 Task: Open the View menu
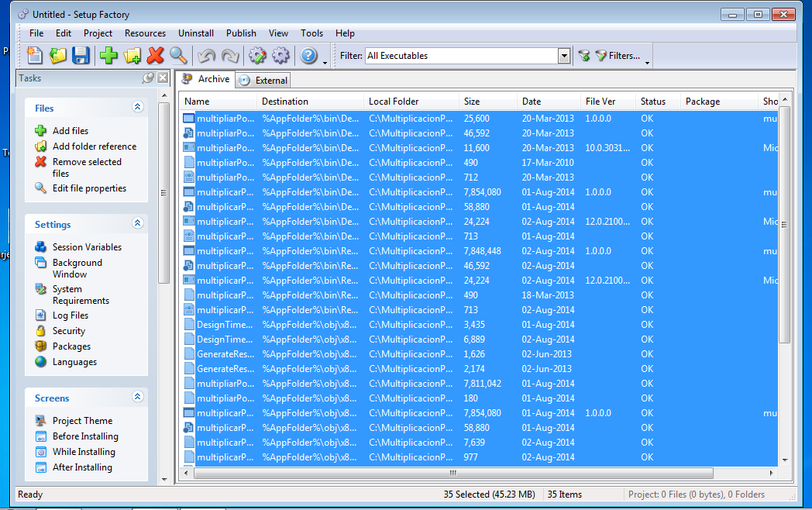coord(278,33)
